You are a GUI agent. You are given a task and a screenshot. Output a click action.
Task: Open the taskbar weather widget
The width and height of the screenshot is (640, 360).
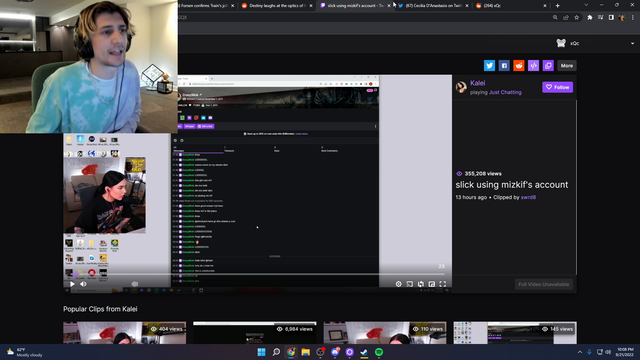click(x=24, y=352)
